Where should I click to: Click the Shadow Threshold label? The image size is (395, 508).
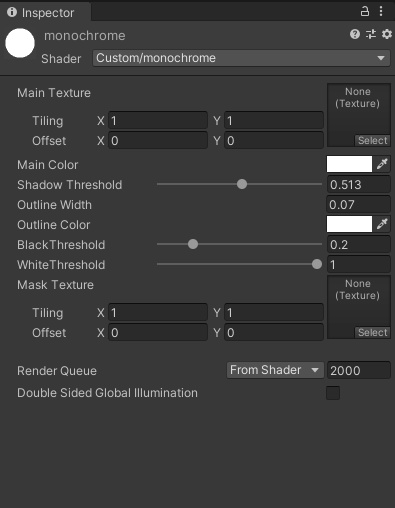pos(70,185)
